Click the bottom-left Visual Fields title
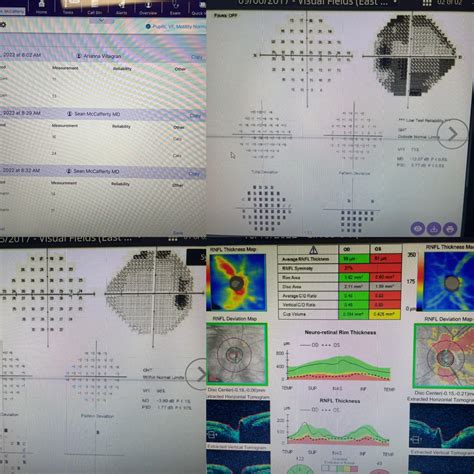 click(x=66, y=239)
